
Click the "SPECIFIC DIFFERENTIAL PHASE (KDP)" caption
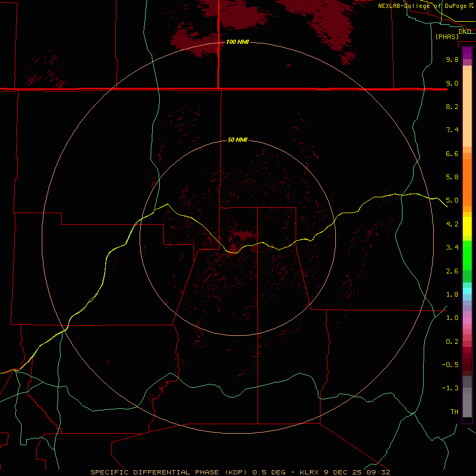169,472
